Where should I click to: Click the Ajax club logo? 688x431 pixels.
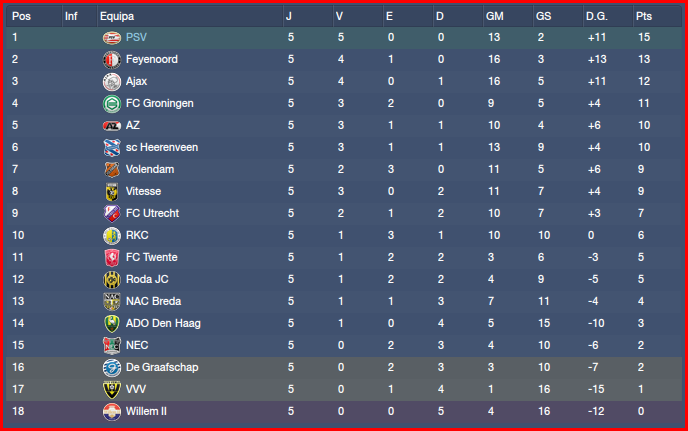pyautogui.click(x=111, y=81)
